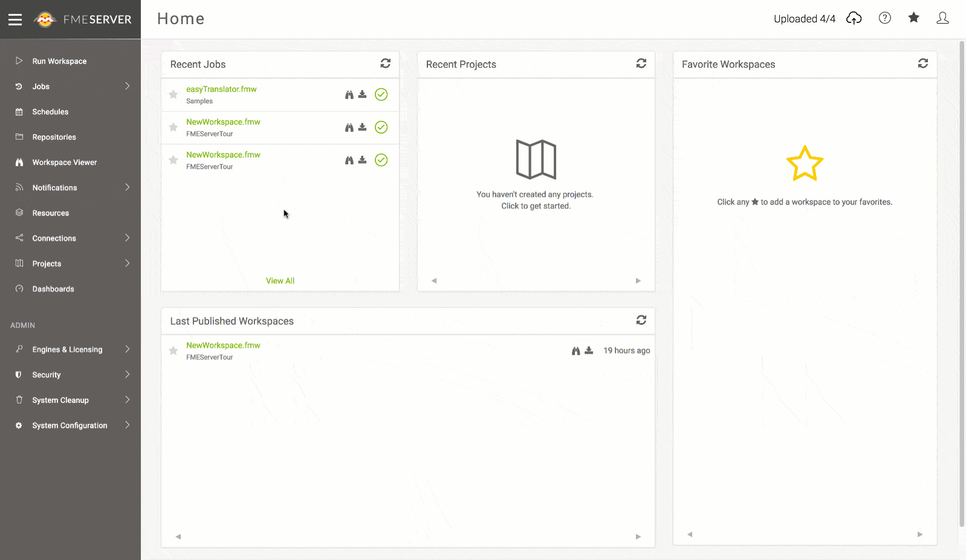Screen dimensions: 966x560
Task: Page left in Last Published Workspaces
Action: tap(178, 537)
